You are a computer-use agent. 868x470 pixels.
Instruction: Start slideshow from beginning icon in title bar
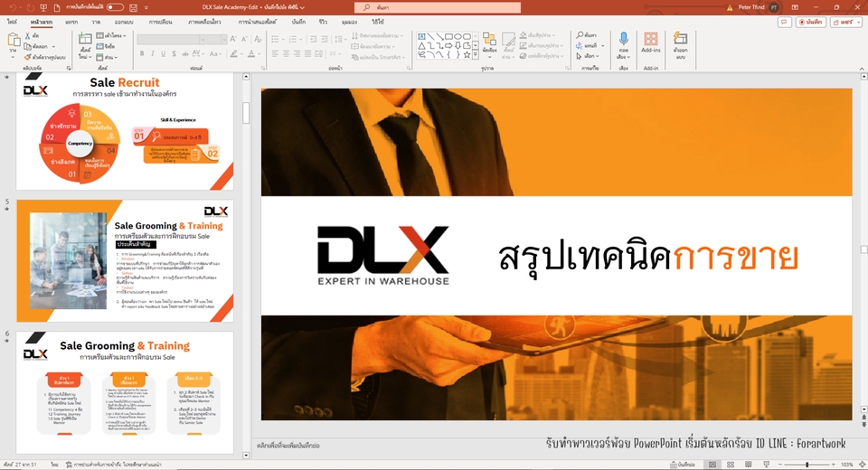pos(43,7)
